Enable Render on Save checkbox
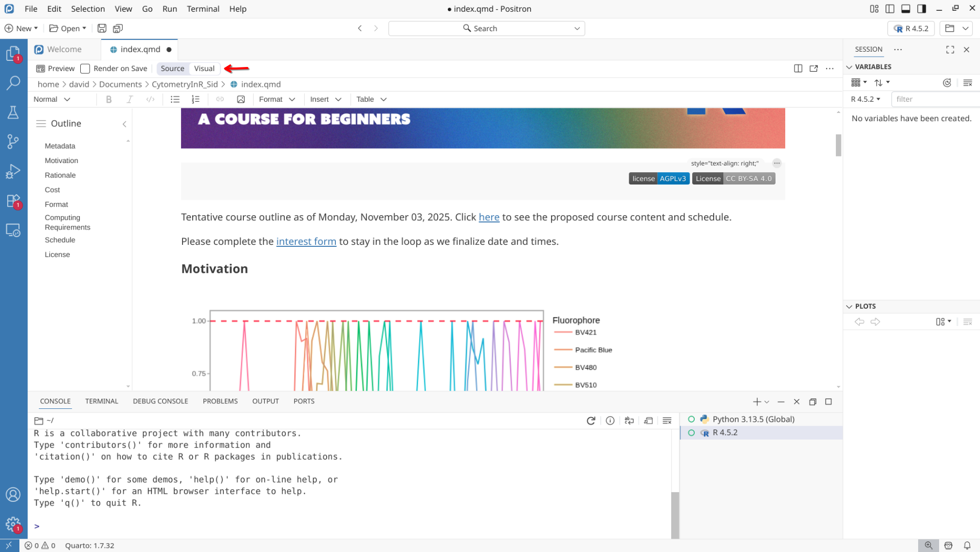 point(85,68)
